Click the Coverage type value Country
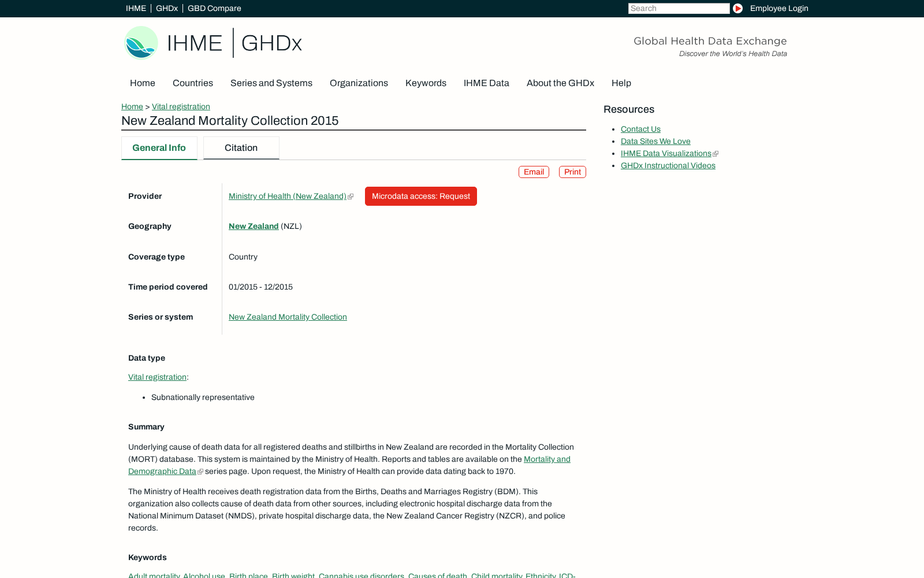 [243, 257]
